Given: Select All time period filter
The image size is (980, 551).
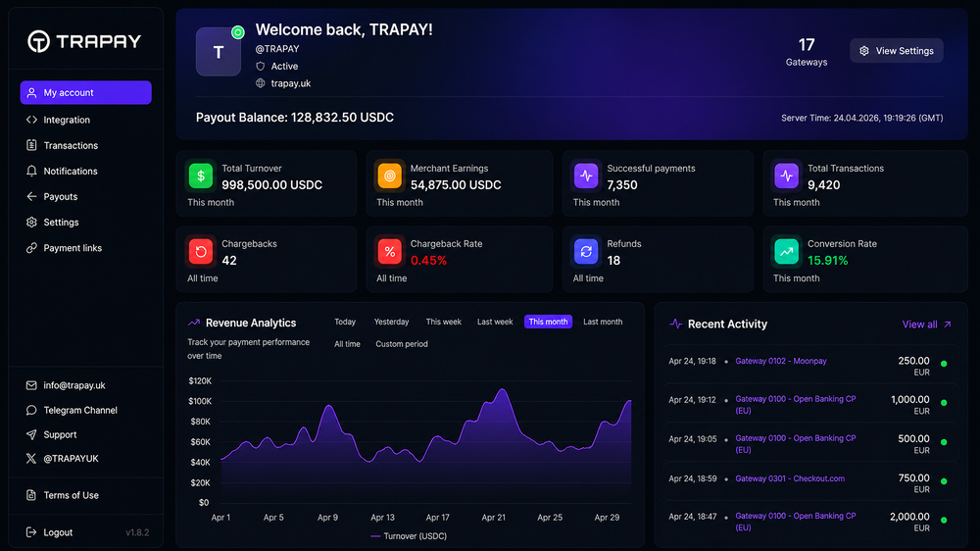Looking at the screenshot, I should pos(347,344).
